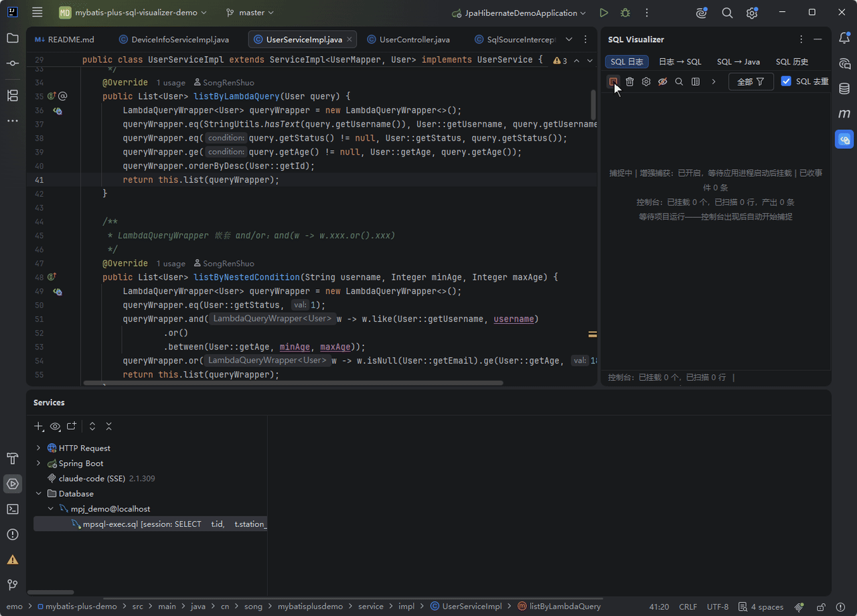Image resolution: width=857 pixels, height=616 pixels.
Task: Expand the HTTP Request node in Services
Action: pyautogui.click(x=38, y=448)
